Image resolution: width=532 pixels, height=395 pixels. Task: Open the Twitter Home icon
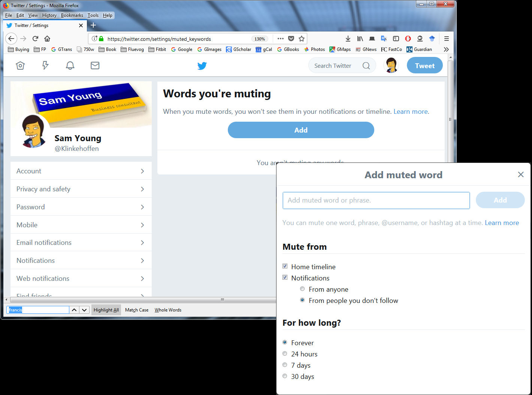[20, 65]
